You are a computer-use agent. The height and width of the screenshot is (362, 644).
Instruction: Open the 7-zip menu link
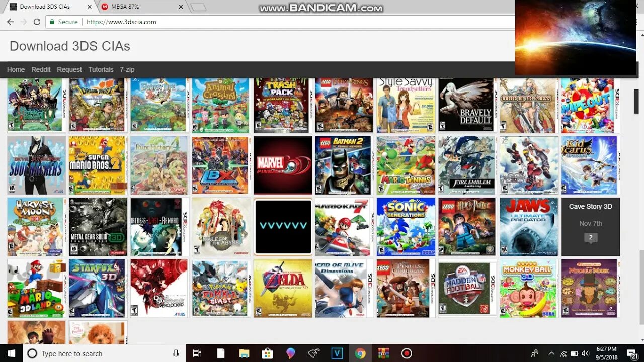click(x=127, y=69)
